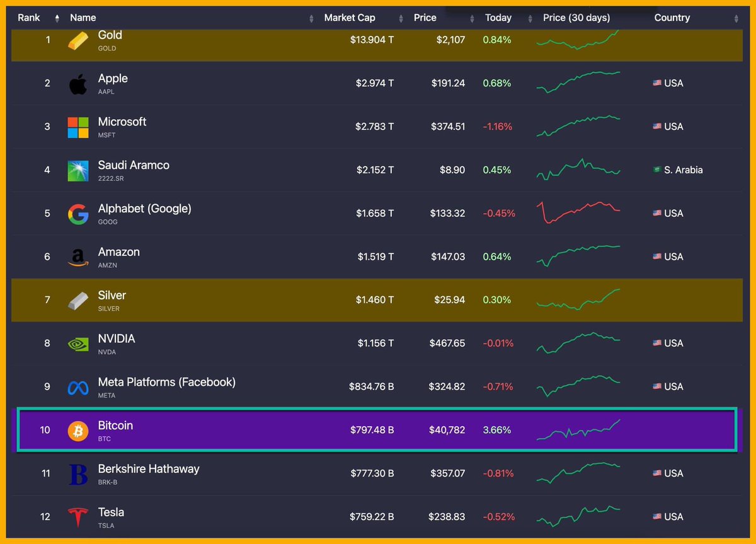Click the USA flag in NVIDIA row

click(657, 344)
